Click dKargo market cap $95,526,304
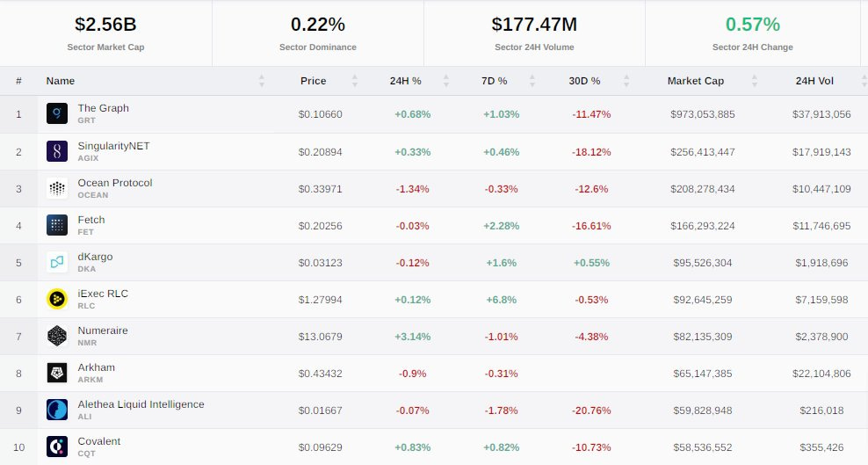Image resolution: width=868 pixels, height=465 pixels. 703,263
